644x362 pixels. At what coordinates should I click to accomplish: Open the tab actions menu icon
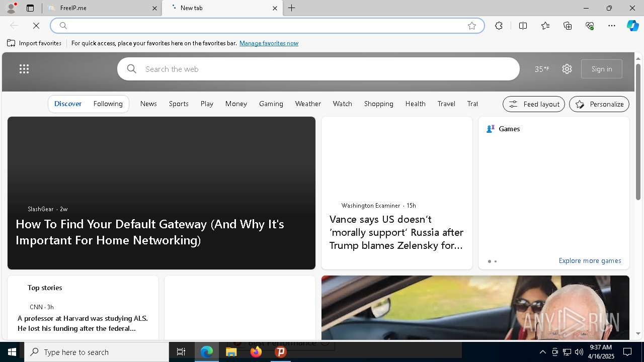(30, 8)
